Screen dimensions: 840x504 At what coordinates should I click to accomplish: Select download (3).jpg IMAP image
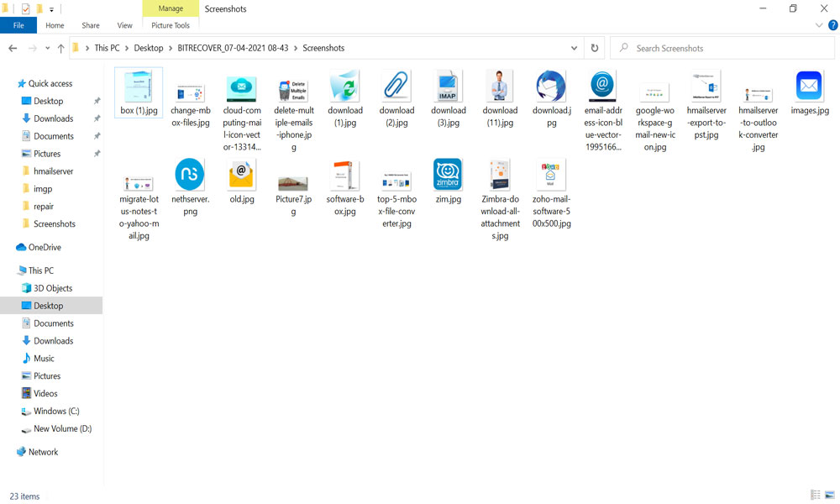click(448, 87)
